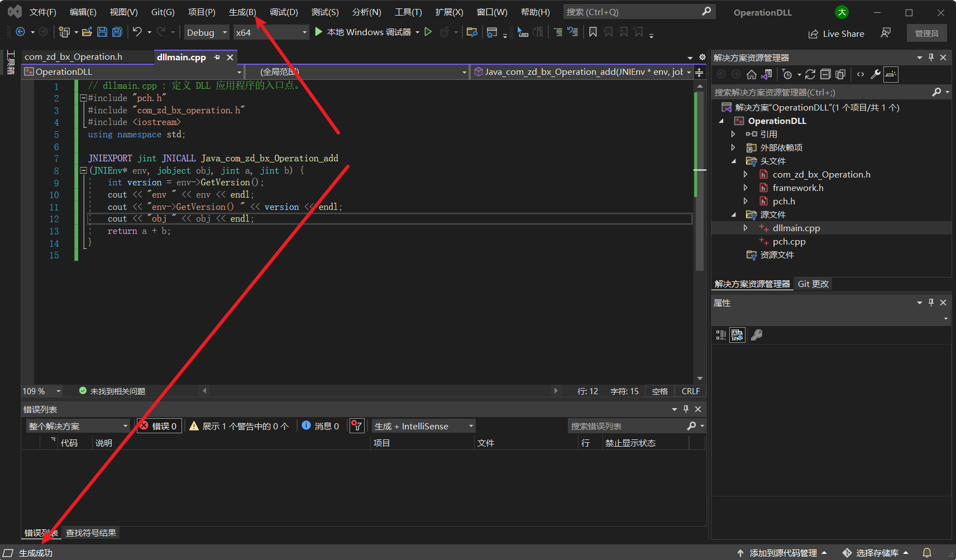Screen dimensions: 956x560
Task: Click the Save All toolbar icon
Action: tap(117, 32)
